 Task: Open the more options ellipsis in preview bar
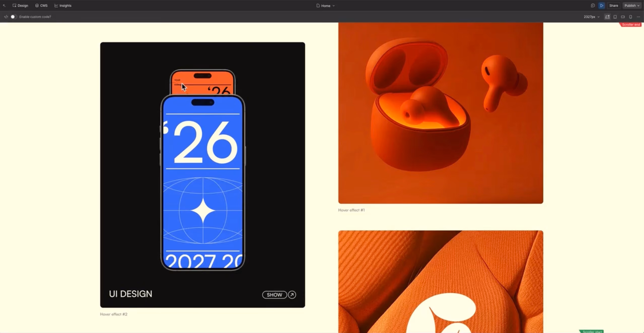click(x=638, y=17)
